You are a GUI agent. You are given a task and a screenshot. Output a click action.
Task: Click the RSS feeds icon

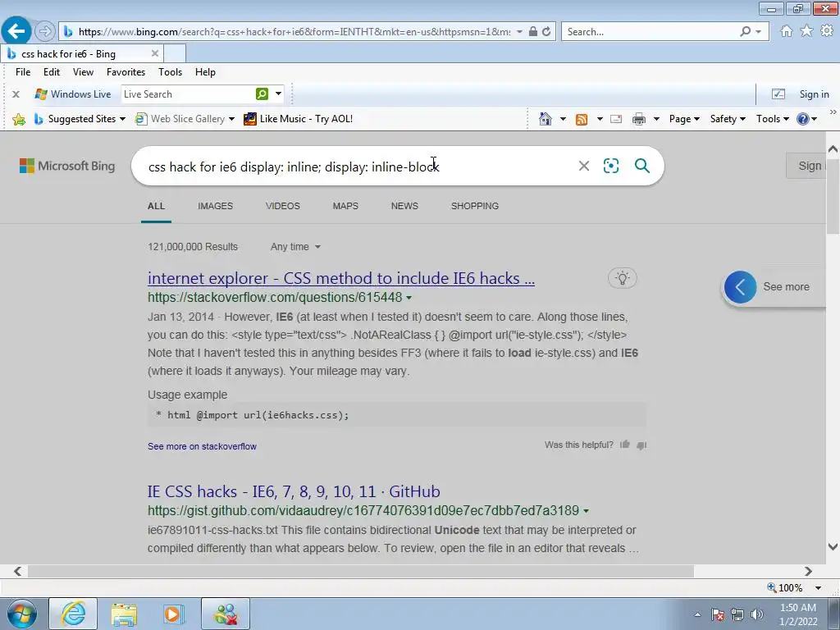582,119
